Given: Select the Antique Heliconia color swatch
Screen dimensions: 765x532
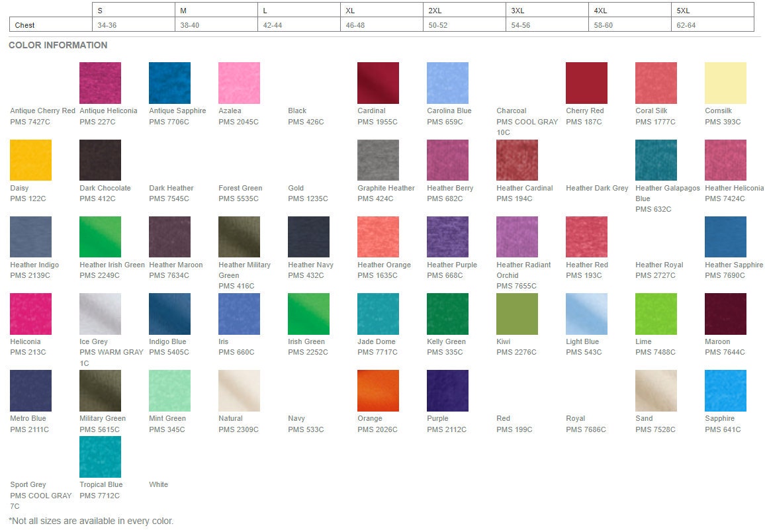Looking at the screenshot, I should coord(100,83).
